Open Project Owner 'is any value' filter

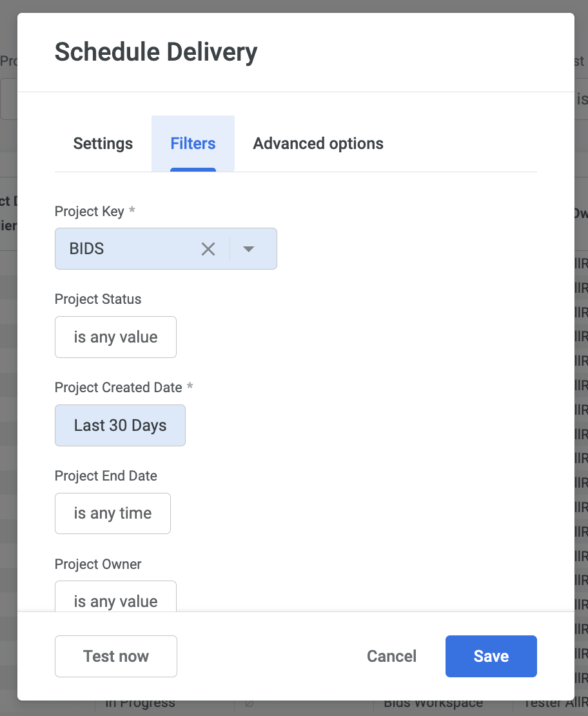(115, 600)
